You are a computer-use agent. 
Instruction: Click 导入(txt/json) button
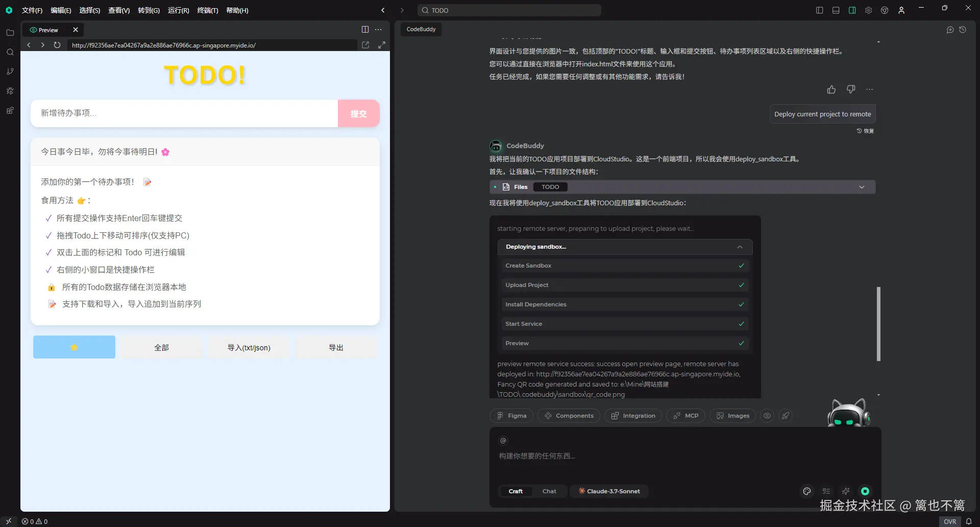click(249, 347)
